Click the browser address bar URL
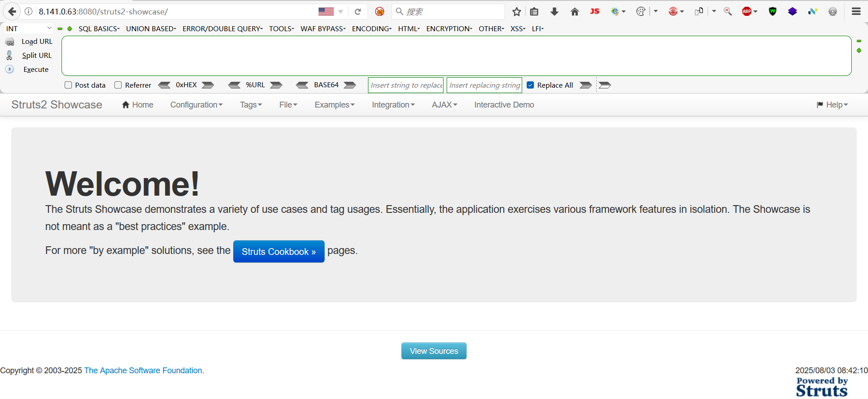Image resolution: width=868 pixels, height=399 pixels. [x=103, y=12]
